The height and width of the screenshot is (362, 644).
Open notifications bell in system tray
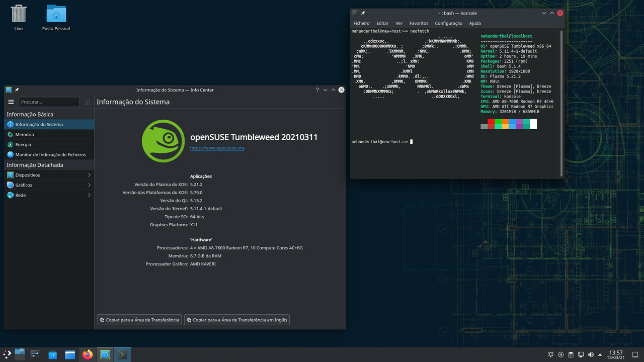tap(551, 355)
